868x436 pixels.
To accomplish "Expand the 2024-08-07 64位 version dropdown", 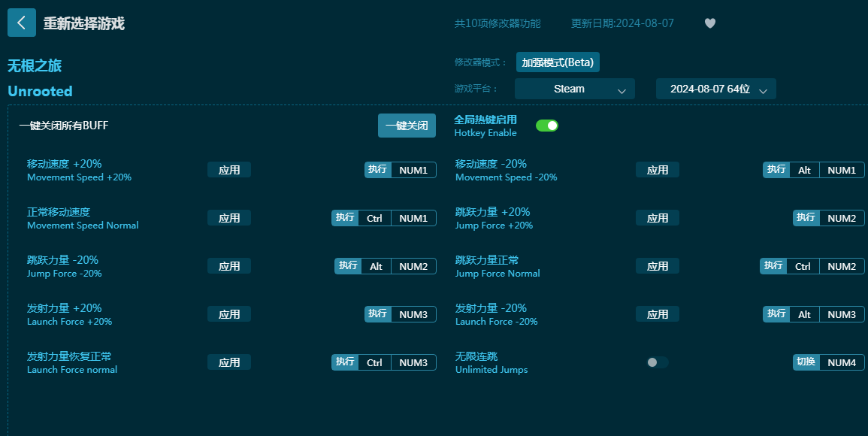I will [715, 89].
